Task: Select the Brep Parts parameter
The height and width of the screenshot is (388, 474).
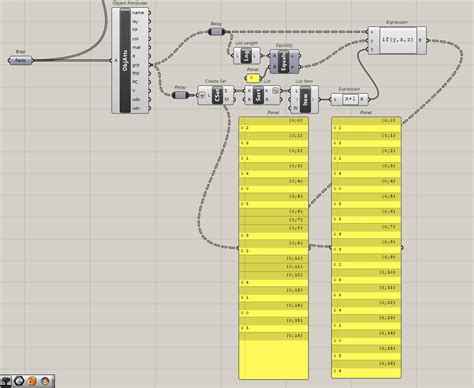Action: (x=20, y=61)
